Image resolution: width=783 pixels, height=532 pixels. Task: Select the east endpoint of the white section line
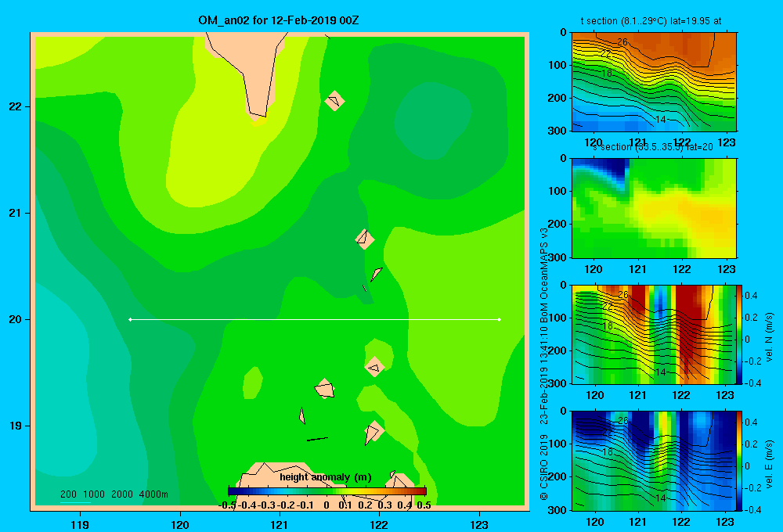click(x=500, y=319)
